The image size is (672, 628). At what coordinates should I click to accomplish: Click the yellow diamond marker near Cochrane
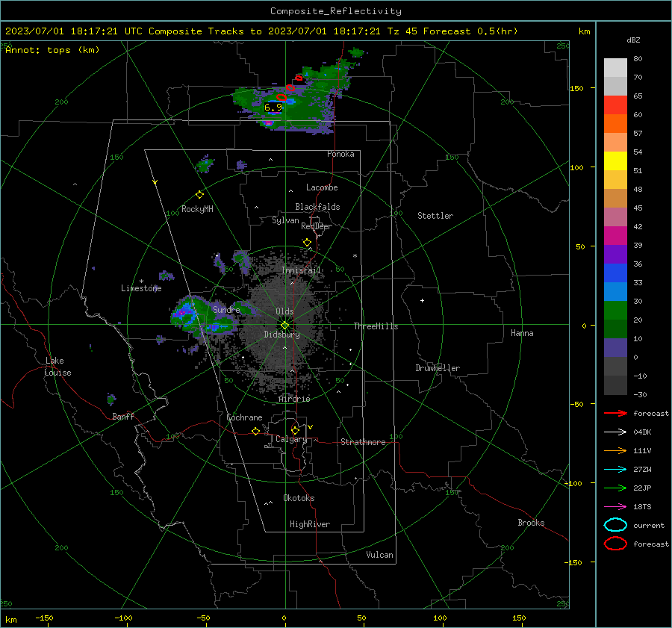[255, 431]
